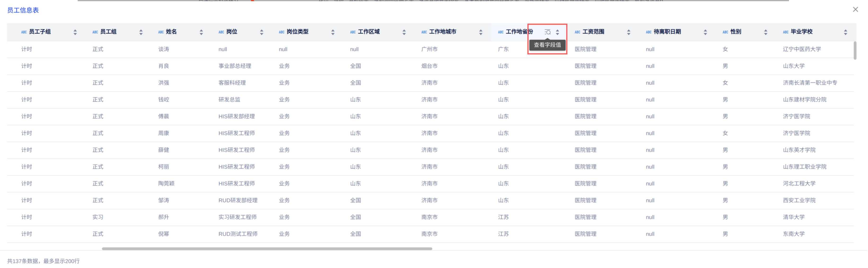
Task: Click the ABC type icon beside 姓名
Action: tap(161, 32)
